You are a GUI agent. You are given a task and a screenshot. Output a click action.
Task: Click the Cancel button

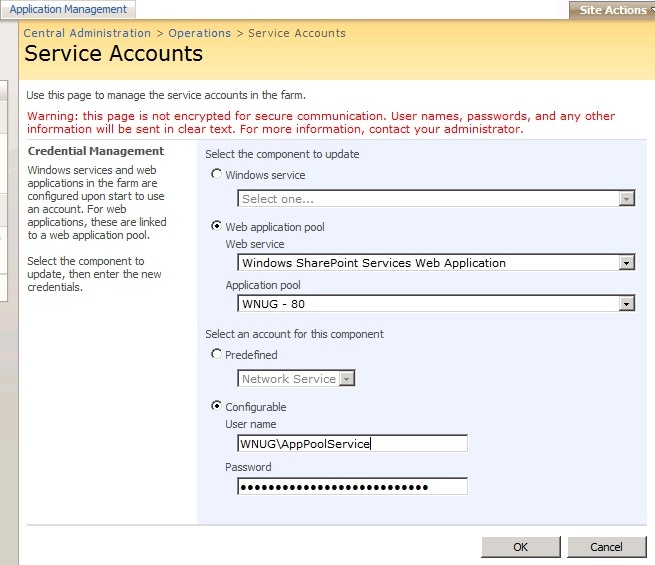(x=606, y=547)
